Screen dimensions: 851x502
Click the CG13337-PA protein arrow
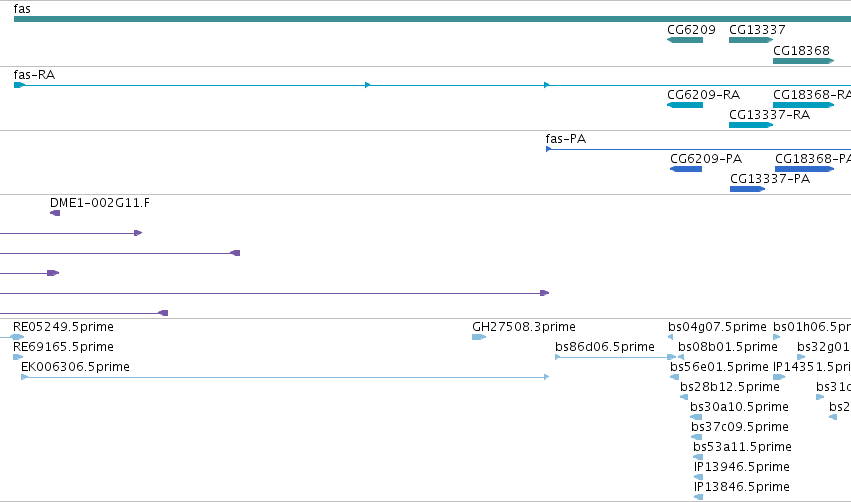747,189
